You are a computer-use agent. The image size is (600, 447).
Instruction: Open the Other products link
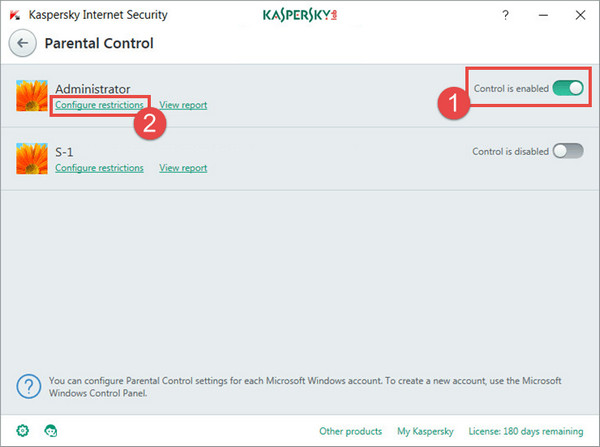pyautogui.click(x=351, y=431)
